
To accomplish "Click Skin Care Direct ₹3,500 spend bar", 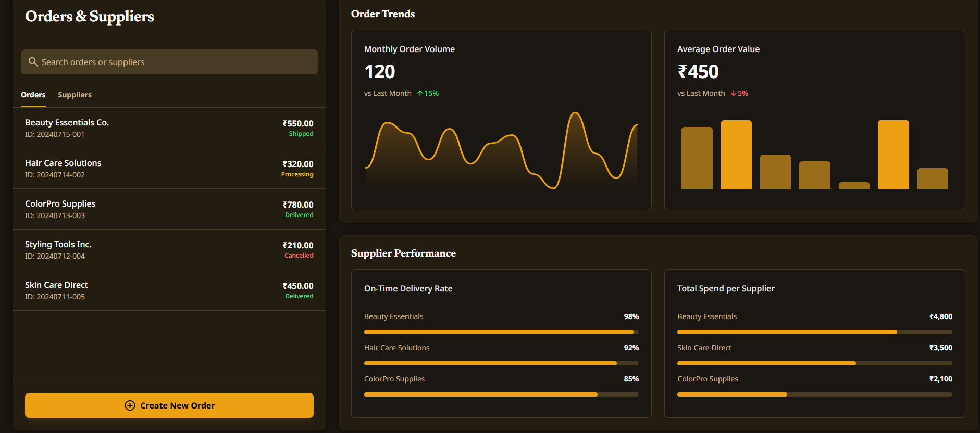I will [814, 363].
